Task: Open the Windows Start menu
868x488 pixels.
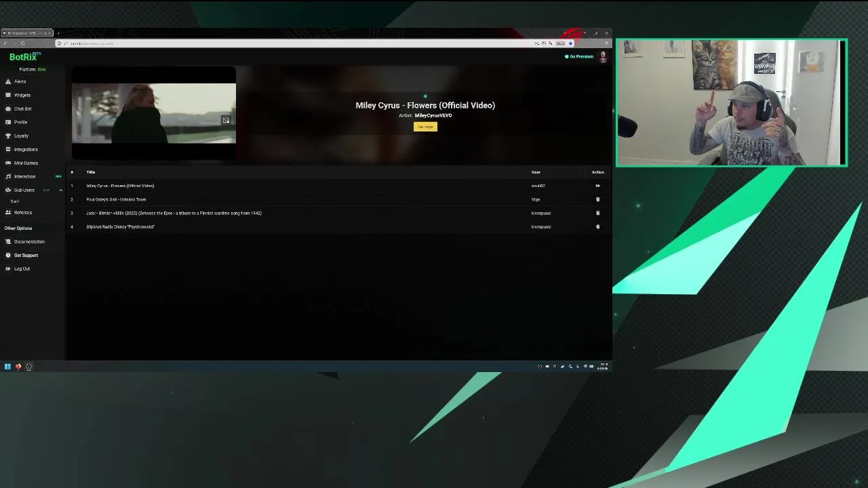Action: [x=7, y=367]
